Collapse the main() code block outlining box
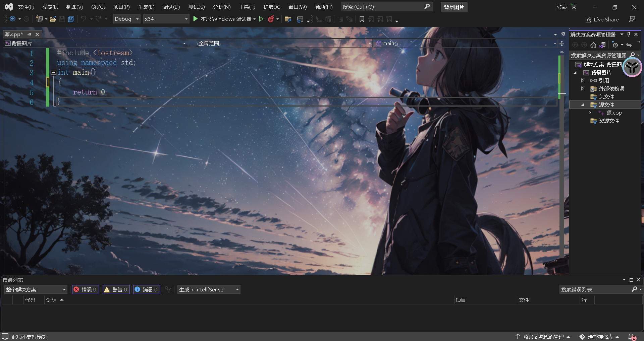Image resolution: width=644 pixels, height=341 pixels. tap(53, 72)
